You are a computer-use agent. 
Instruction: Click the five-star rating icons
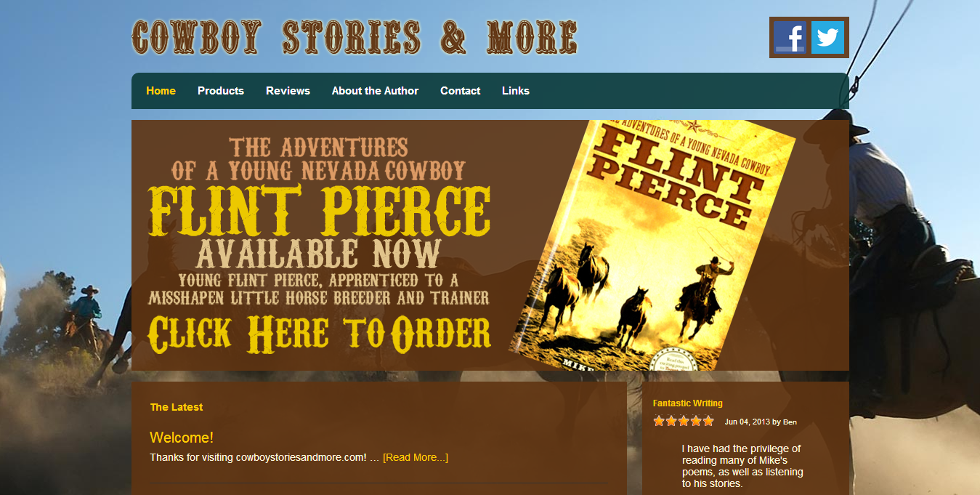pos(684,421)
